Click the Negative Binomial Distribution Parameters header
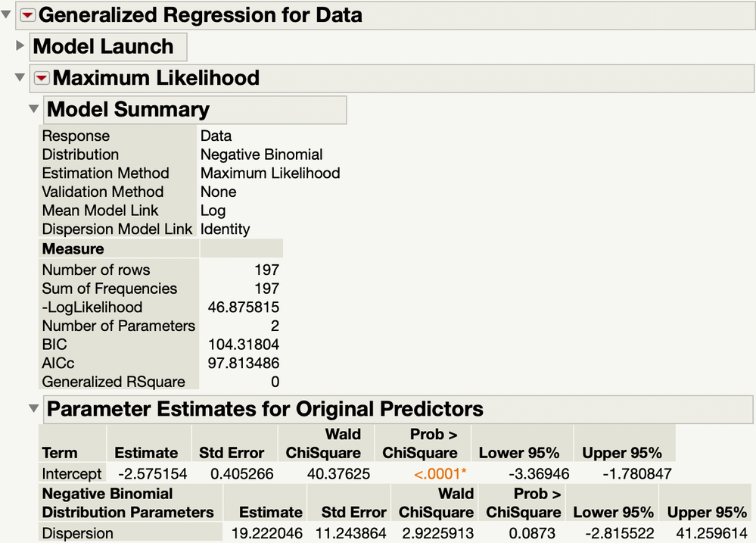Viewport: 756px width, 543px height. (x=128, y=503)
